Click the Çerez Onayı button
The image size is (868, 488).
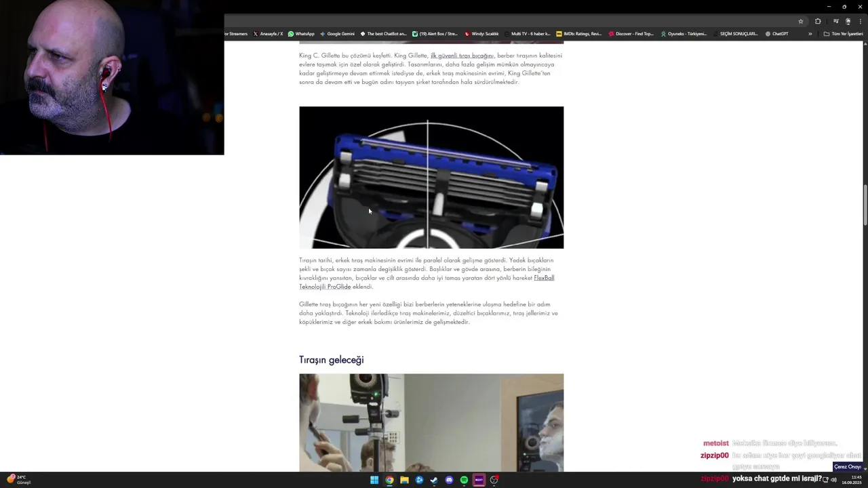[x=848, y=467]
